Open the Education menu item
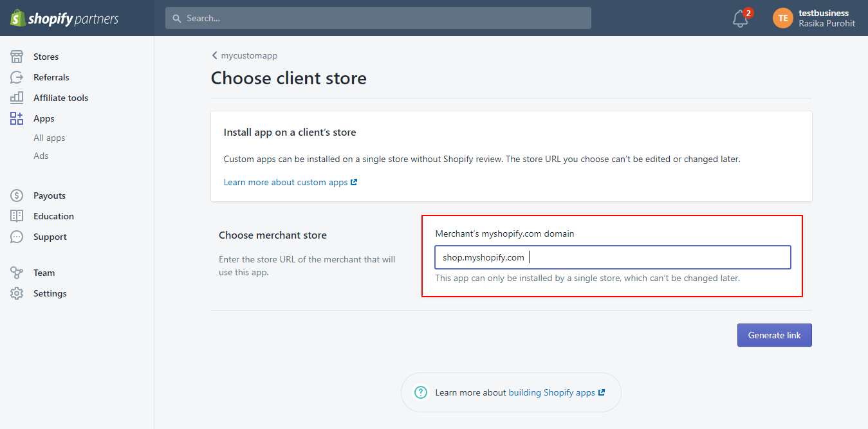This screenshot has width=868, height=429. tap(54, 216)
